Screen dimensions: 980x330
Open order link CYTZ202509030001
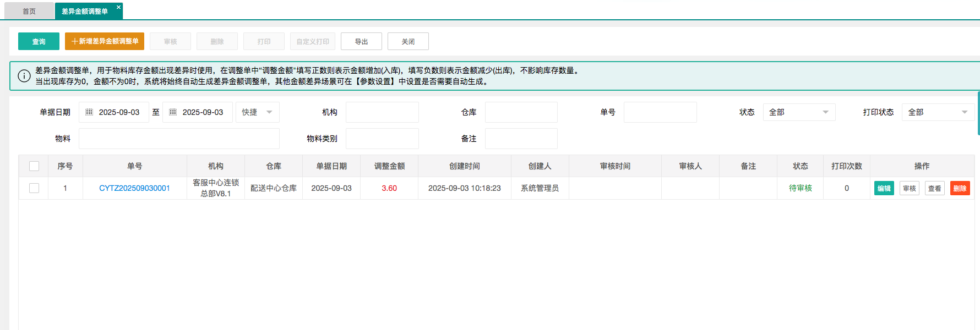click(x=134, y=188)
